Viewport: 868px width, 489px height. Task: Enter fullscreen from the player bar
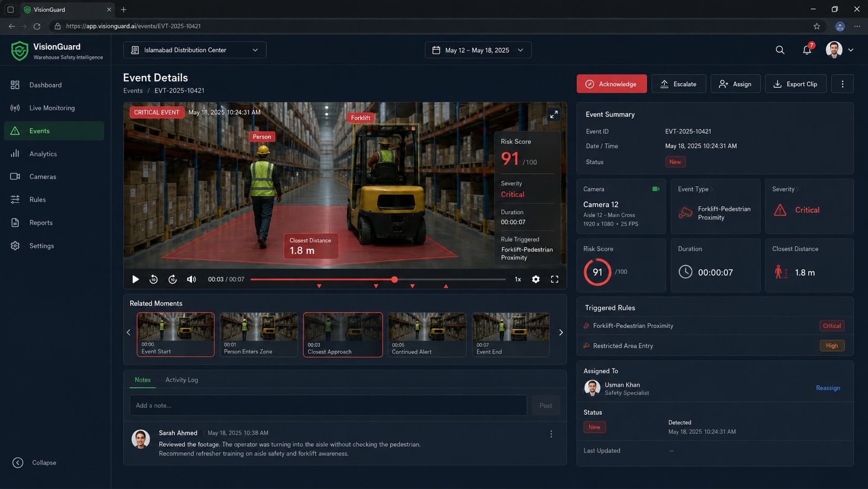[554, 279]
